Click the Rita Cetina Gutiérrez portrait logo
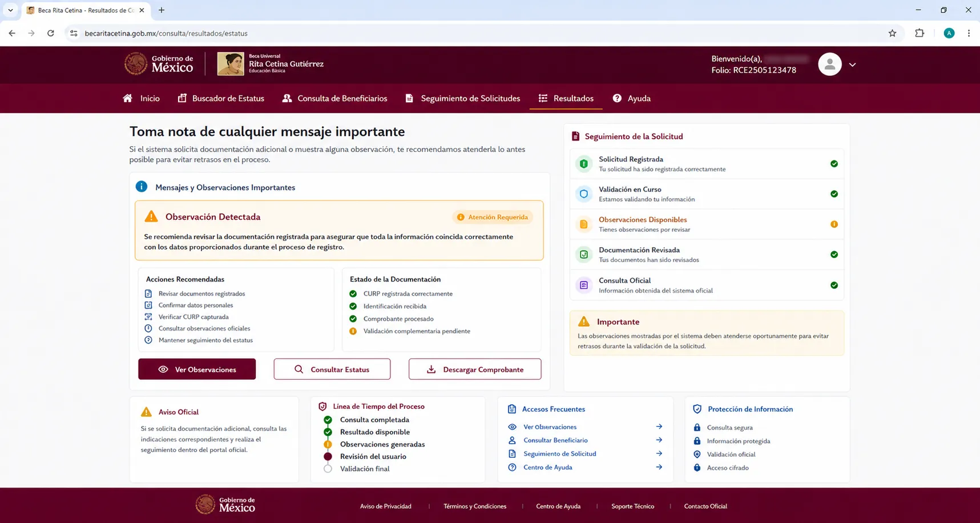Screen dimensions: 980x523 [231, 64]
